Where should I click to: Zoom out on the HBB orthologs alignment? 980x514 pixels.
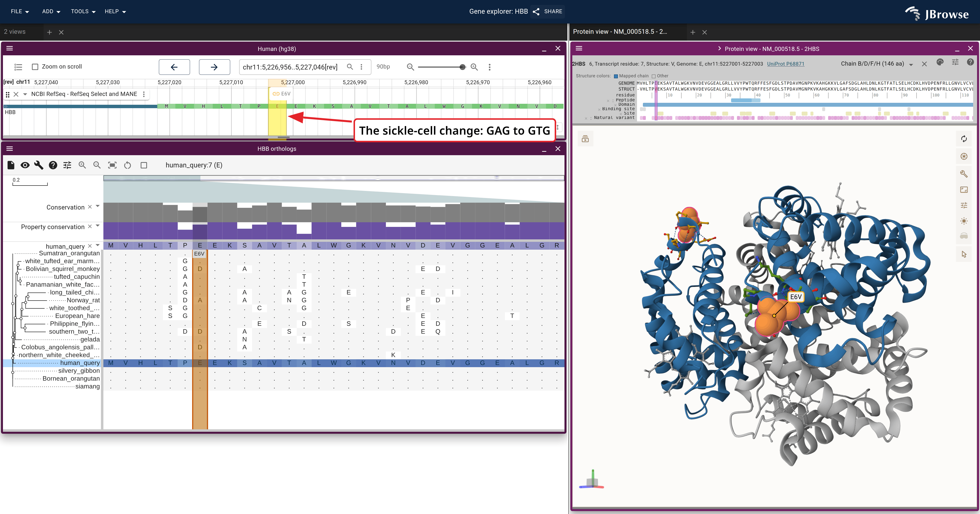click(97, 165)
